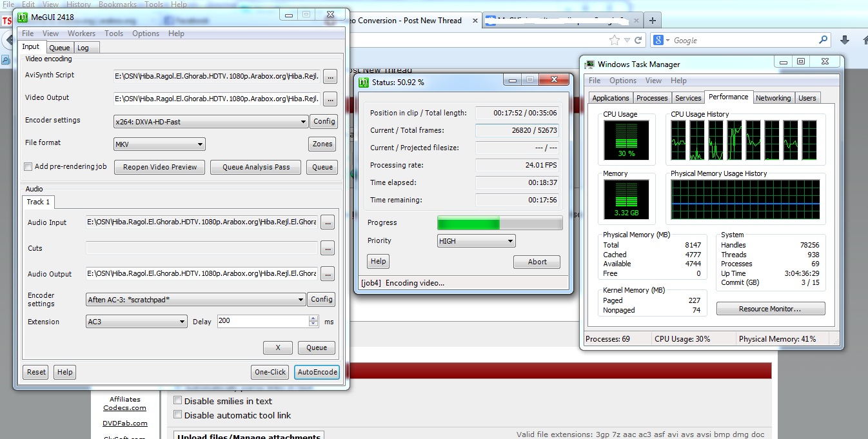This screenshot has width=868, height=439.
Task: Open a new browser tab with plus button
Action: click(x=652, y=21)
